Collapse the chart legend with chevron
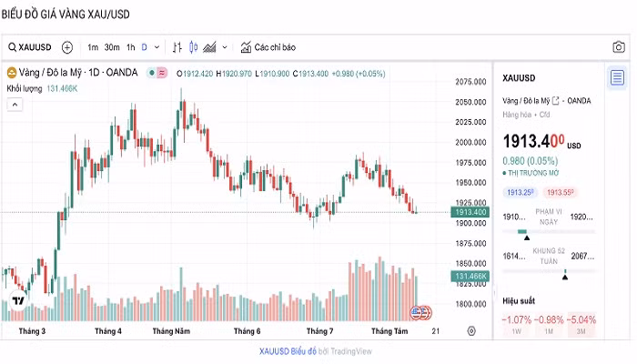The width and height of the screenshot is (637, 364). [x=15, y=105]
